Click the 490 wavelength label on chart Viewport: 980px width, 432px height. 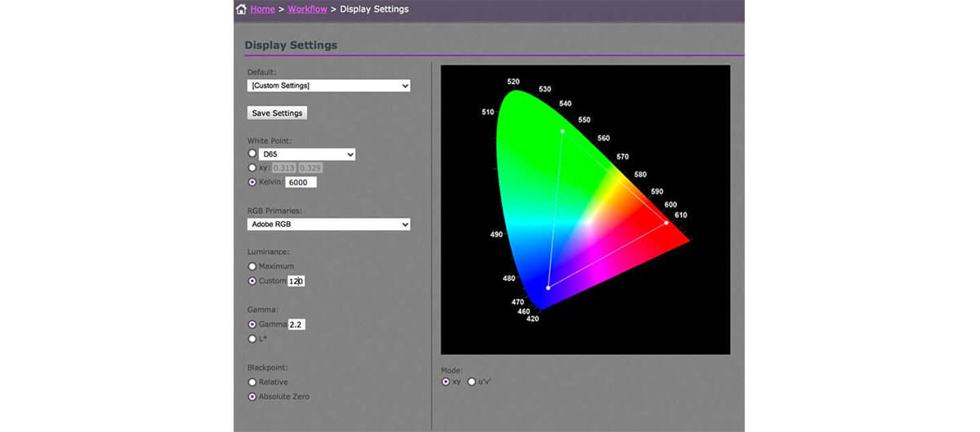point(497,234)
